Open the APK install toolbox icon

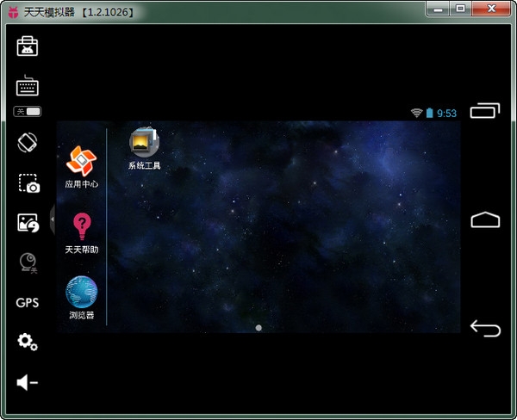[28, 46]
